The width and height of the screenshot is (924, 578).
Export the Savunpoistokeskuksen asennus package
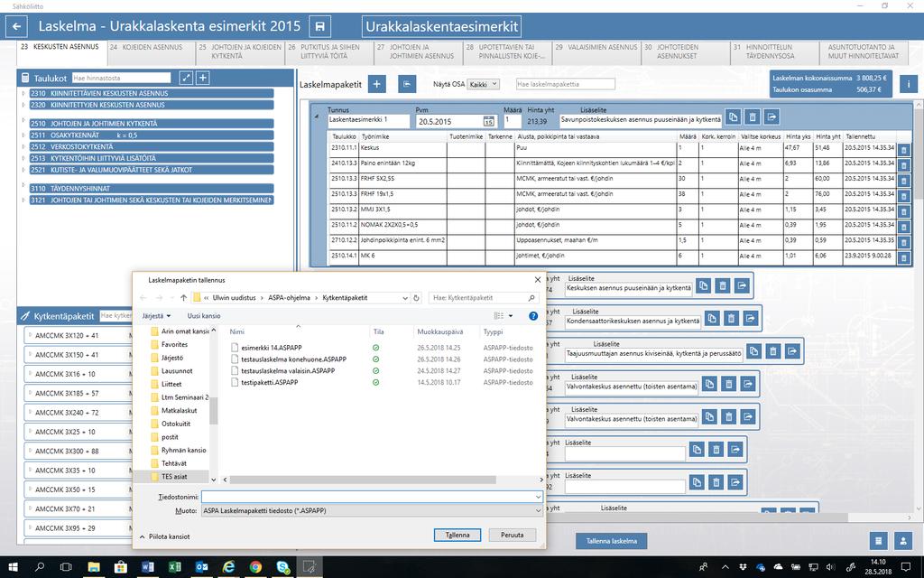click(x=772, y=117)
